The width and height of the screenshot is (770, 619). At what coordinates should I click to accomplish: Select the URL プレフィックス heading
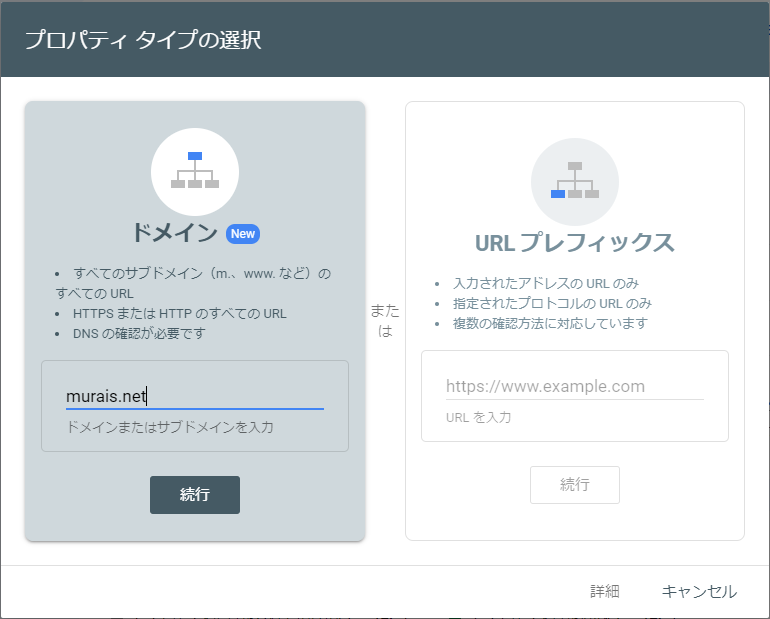click(x=574, y=243)
